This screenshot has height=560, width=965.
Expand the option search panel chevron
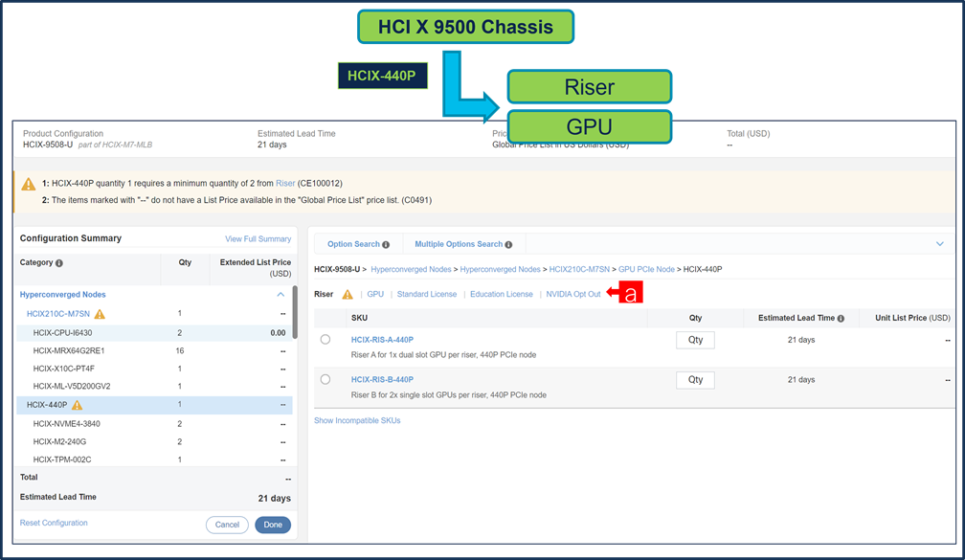point(940,244)
